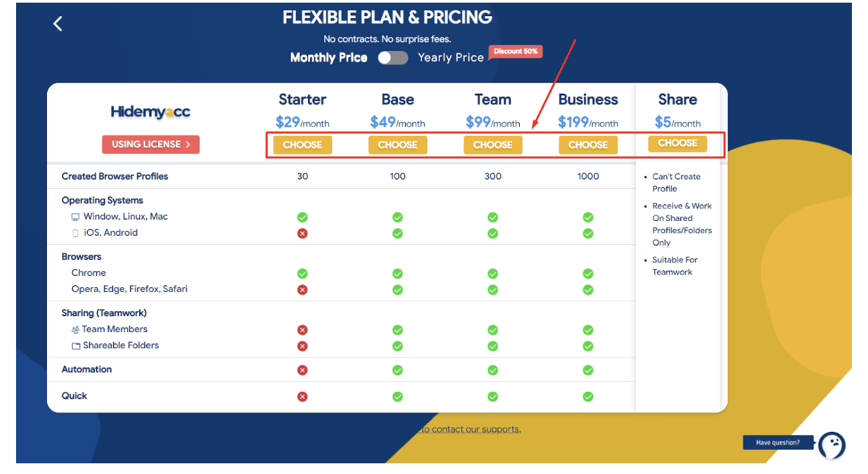Click the green check for Base Automation

398,370
